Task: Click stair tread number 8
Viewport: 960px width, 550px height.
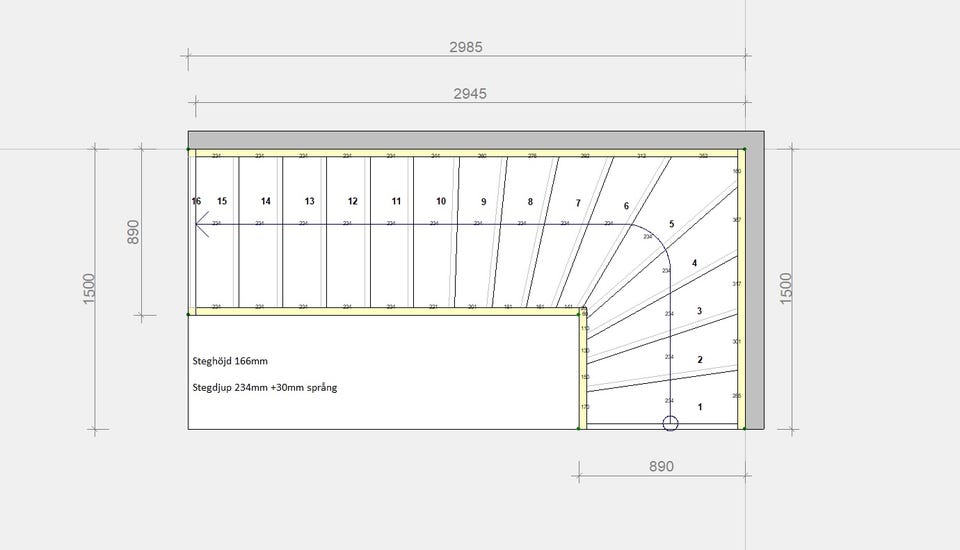Action: [530, 202]
